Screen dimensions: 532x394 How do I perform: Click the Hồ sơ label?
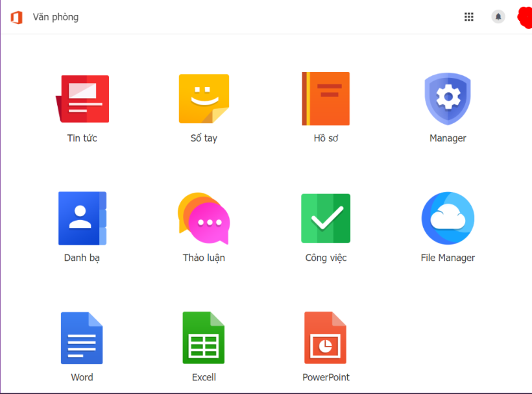pos(326,138)
